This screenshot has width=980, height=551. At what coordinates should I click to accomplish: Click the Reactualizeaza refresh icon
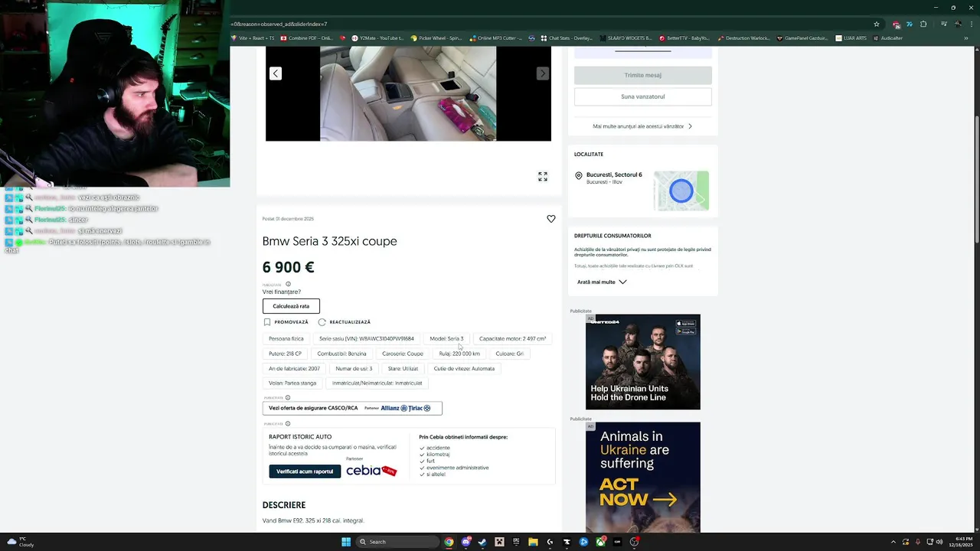[x=322, y=322]
